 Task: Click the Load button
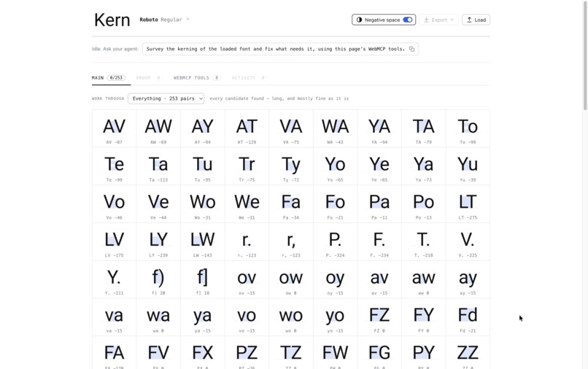click(x=476, y=20)
